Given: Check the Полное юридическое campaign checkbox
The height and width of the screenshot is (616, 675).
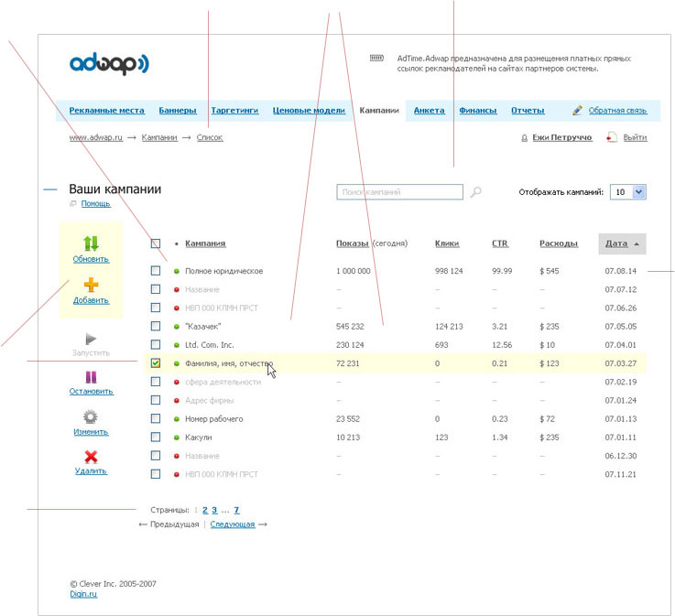Looking at the screenshot, I should click(x=156, y=271).
